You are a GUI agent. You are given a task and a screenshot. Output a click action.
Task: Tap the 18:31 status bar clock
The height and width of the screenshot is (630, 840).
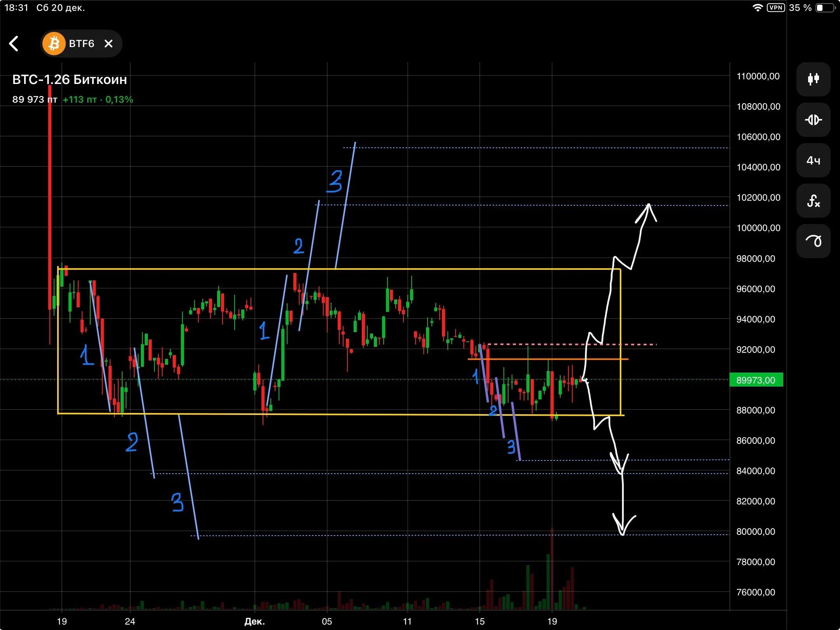16,8
